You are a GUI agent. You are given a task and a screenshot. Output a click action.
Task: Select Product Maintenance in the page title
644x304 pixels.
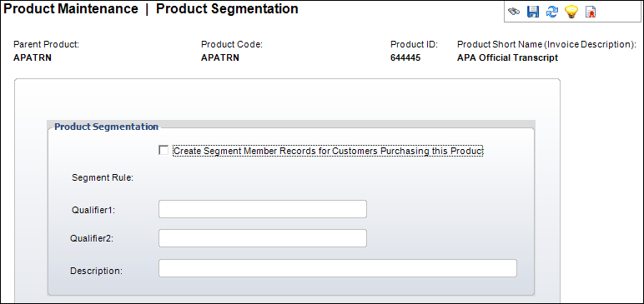[x=71, y=8]
